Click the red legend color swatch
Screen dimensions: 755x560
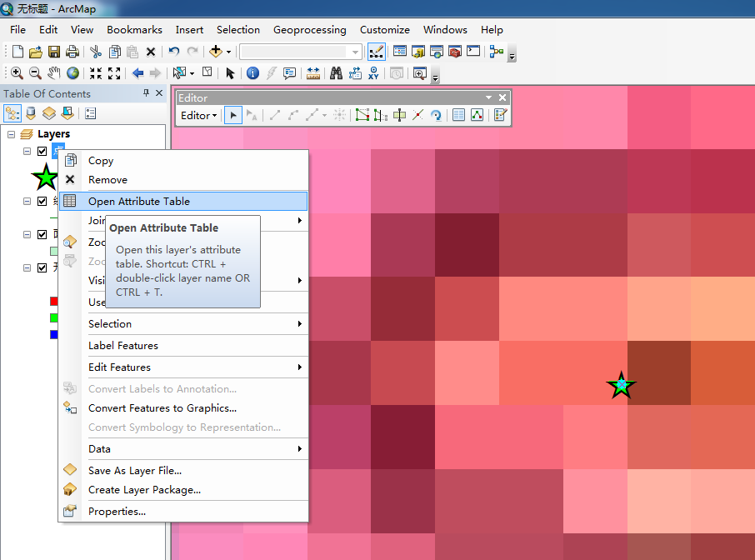[x=54, y=302]
